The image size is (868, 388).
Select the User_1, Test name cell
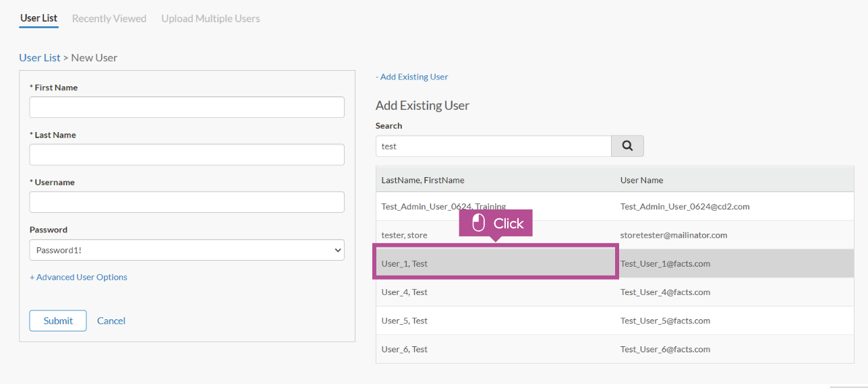[x=496, y=263]
